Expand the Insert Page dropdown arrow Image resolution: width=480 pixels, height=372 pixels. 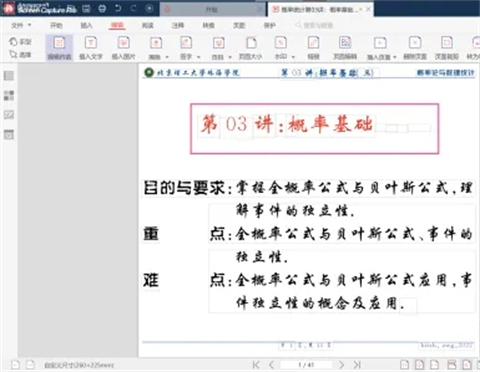pyautogui.click(x=395, y=57)
